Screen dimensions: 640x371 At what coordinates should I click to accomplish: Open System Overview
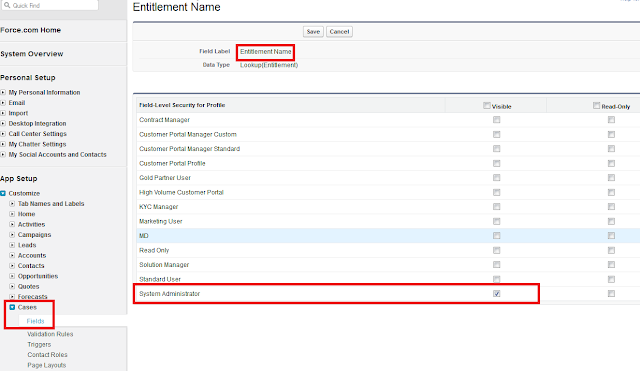pos(32,54)
